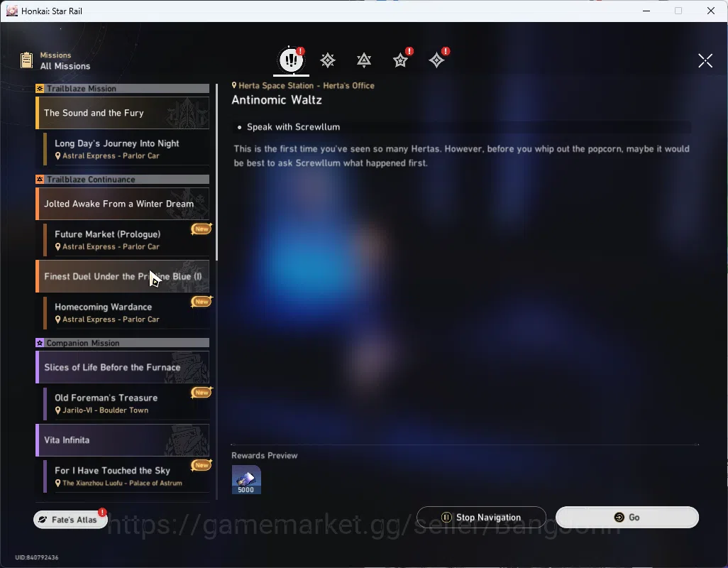The width and height of the screenshot is (728, 568).
Task: View the 5000 reward item thumbnail
Action: 246,480
